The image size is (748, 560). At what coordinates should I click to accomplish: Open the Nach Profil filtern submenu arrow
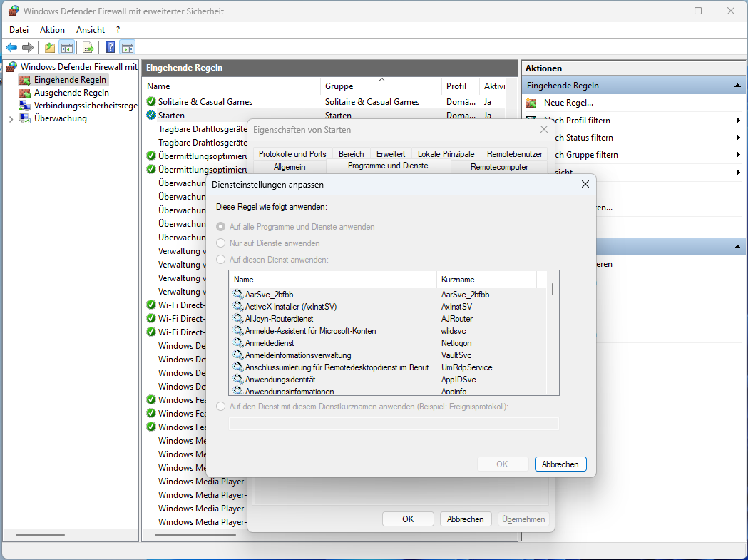coord(738,121)
